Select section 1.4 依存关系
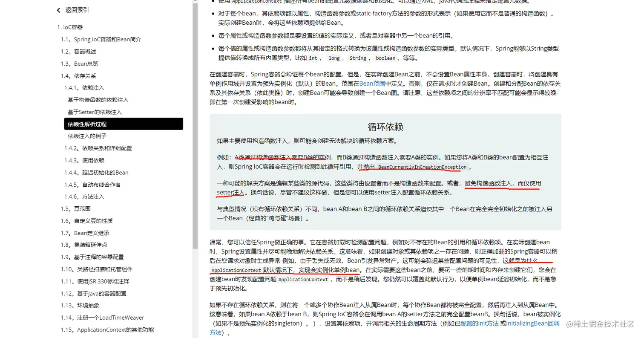 78,76
